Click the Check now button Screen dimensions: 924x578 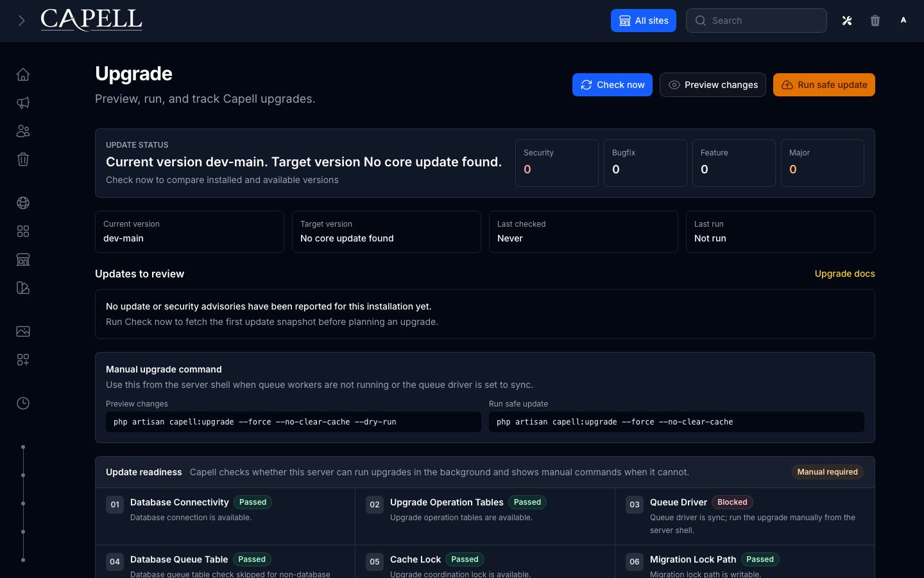click(x=612, y=85)
